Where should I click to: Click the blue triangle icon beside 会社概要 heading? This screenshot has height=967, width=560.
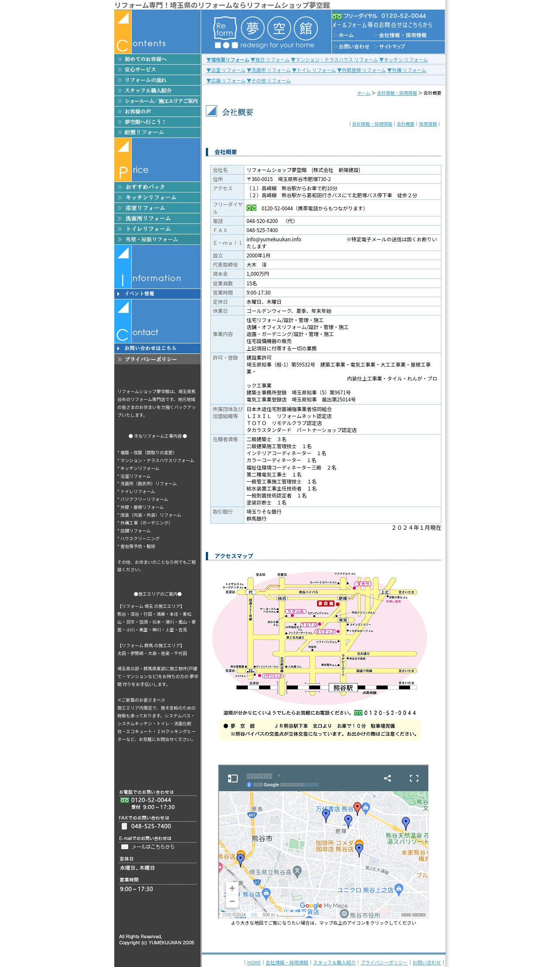212,111
